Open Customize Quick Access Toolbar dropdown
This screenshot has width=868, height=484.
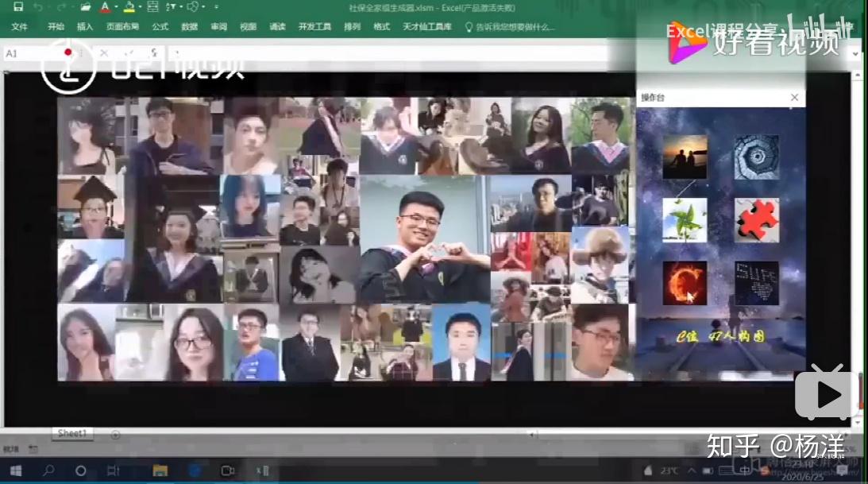[x=216, y=6]
